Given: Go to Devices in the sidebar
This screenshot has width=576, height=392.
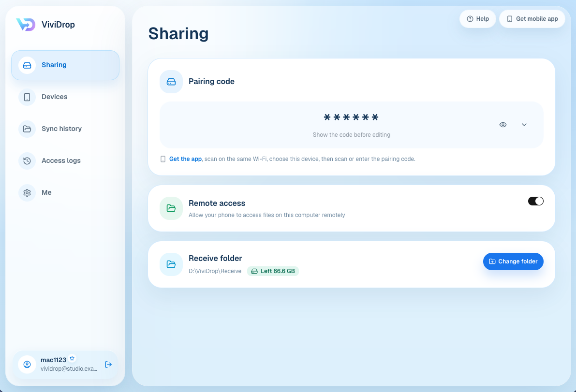Looking at the screenshot, I should [65, 97].
